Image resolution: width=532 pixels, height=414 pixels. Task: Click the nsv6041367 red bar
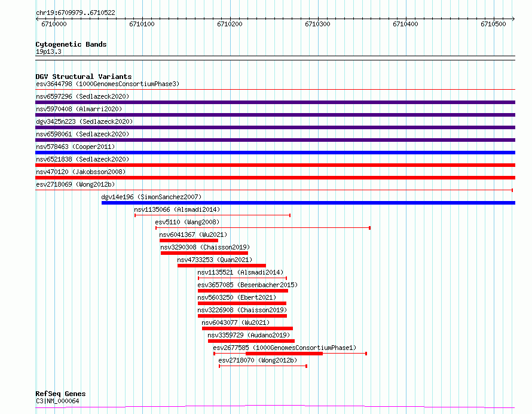coord(189,241)
